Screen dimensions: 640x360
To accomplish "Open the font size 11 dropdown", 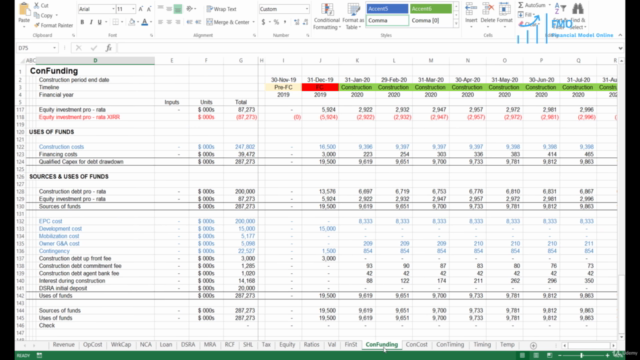I will (x=133, y=9).
